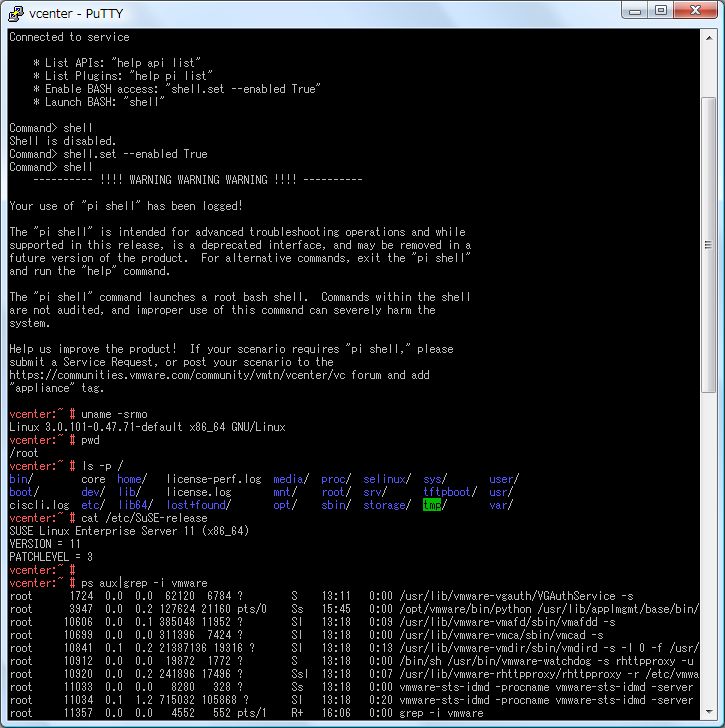Viewport: 725px width, 728px height.
Task: Click the 'var/' directory entry
Action: [x=501, y=505]
